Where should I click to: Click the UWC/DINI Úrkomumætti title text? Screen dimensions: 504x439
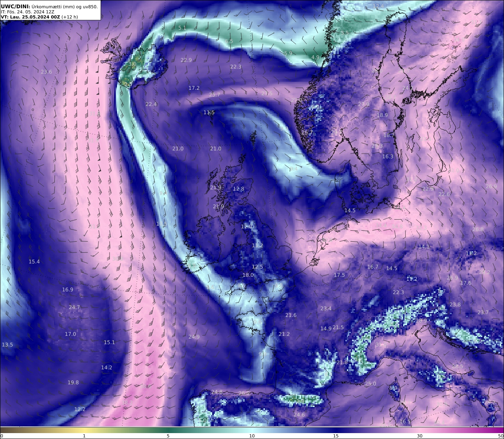pyautogui.click(x=49, y=6)
